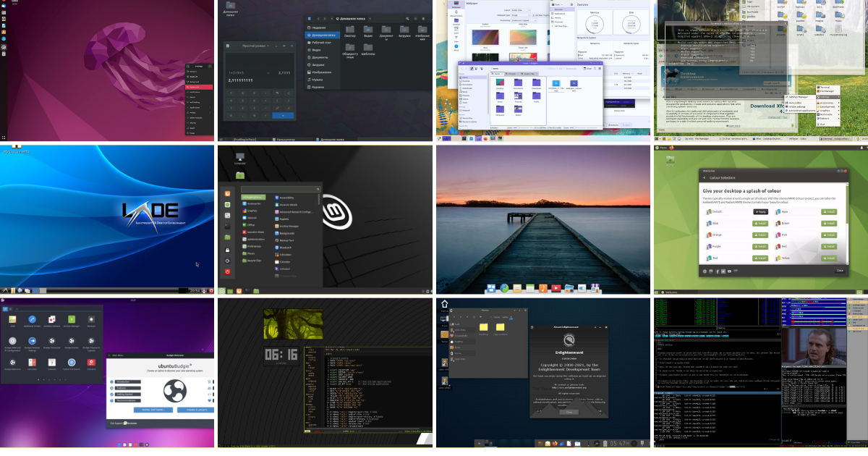Launch Firefox from the Ubuntu MATE top panel

point(671,148)
